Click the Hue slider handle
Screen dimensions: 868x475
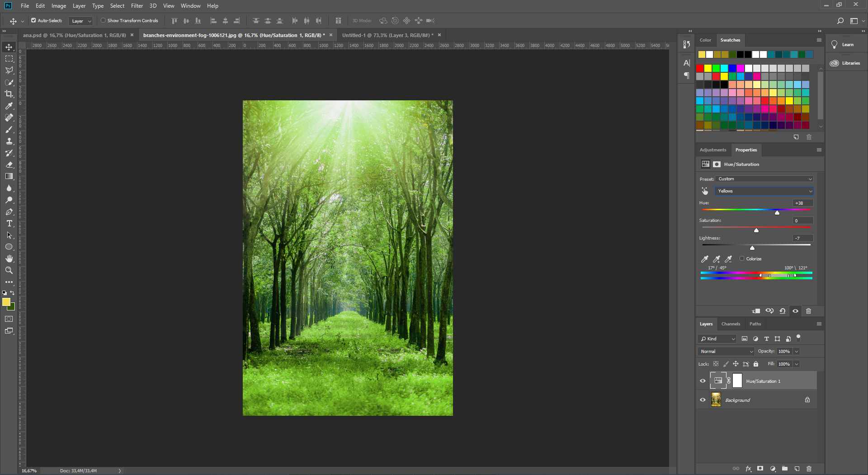click(x=777, y=212)
